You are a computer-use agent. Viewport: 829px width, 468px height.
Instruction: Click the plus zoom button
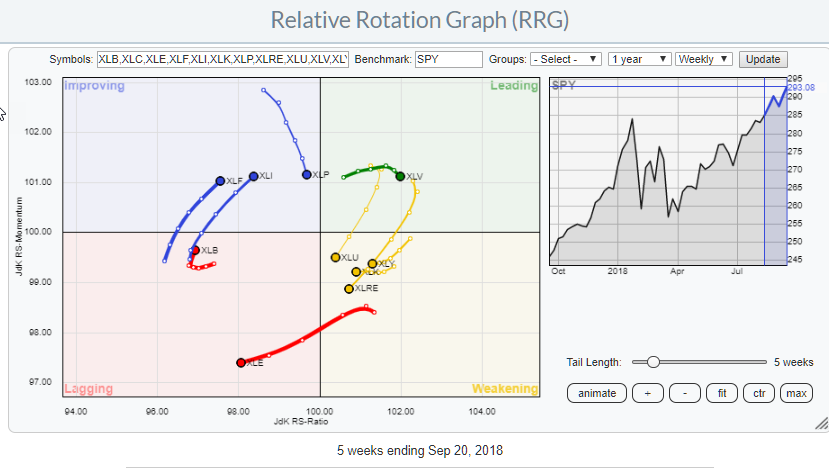tap(648, 393)
